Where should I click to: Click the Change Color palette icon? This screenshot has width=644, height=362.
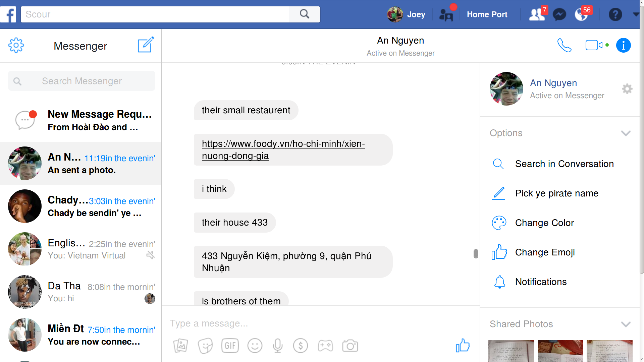(x=499, y=223)
